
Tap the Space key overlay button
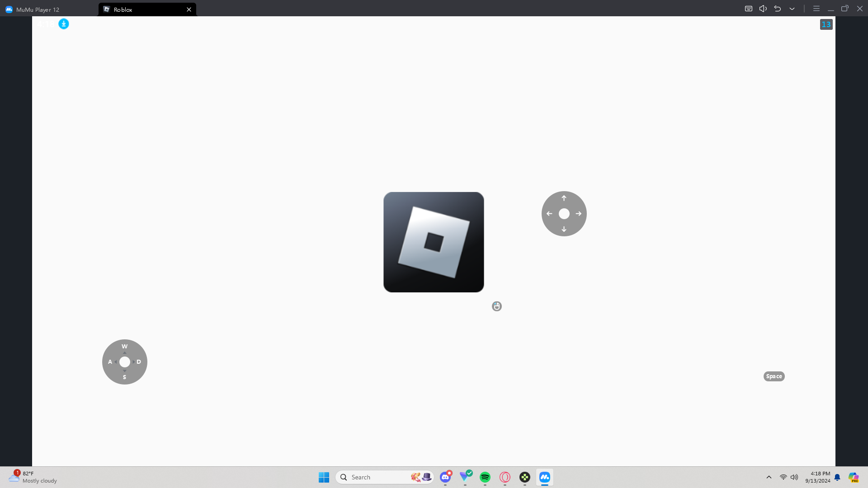[774, 376]
